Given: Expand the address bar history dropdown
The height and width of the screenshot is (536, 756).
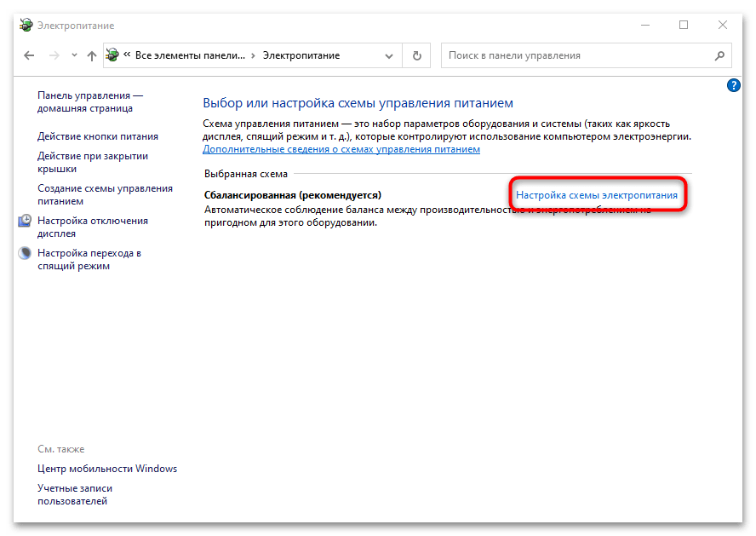Looking at the screenshot, I should pos(389,55).
